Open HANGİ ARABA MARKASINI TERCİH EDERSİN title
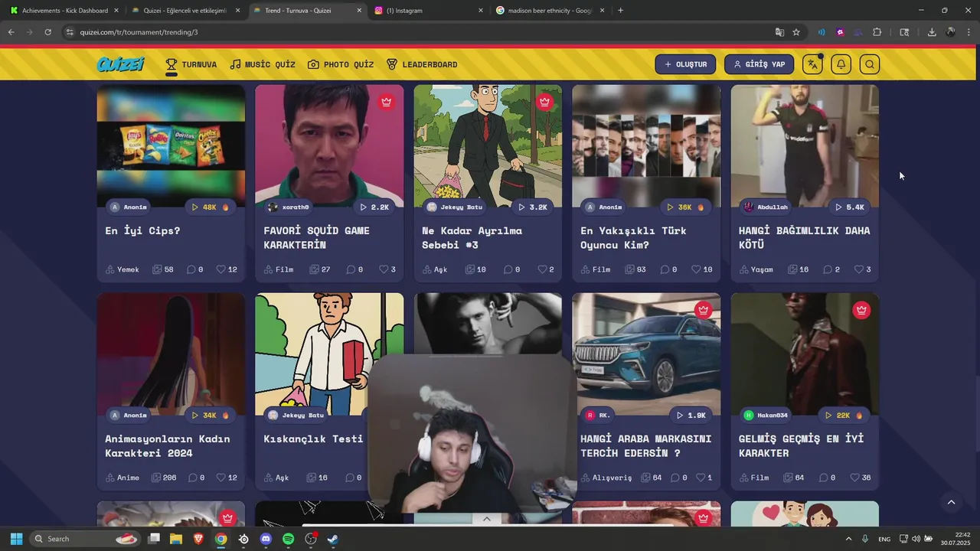This screenshot has height=551, width=980. [x=646, y=445]
